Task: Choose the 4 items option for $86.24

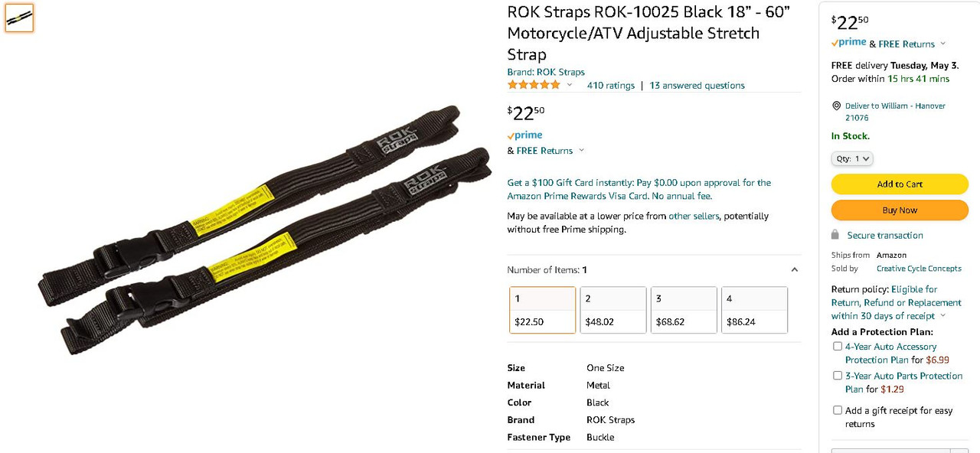Action: [x=754, y=310]
